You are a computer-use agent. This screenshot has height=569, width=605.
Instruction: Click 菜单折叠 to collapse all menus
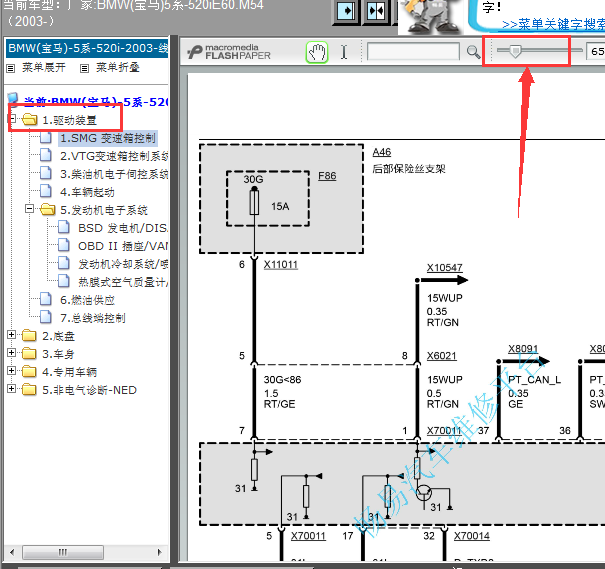tap(118, 68)
